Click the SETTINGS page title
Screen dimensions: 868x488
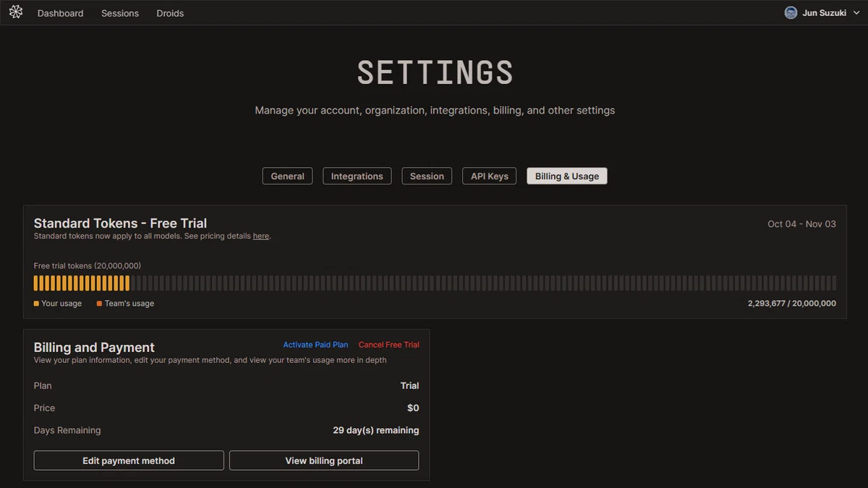[x=435, y=72]
